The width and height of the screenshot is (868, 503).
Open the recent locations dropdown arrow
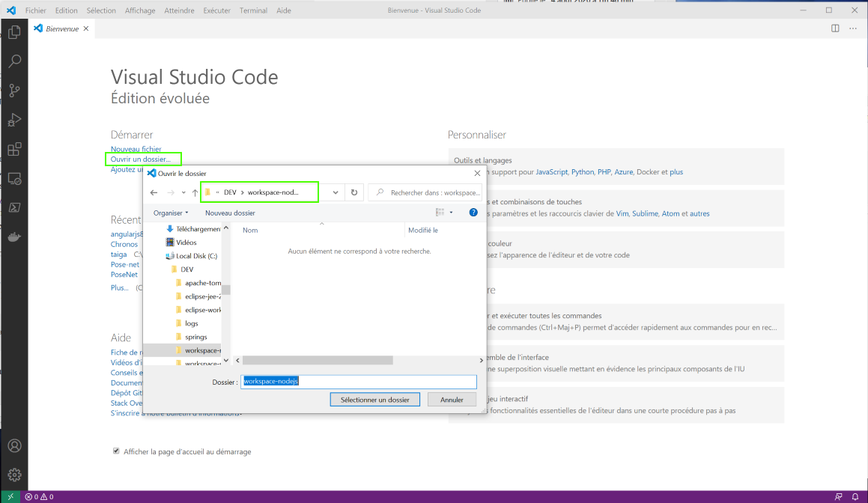183,192
